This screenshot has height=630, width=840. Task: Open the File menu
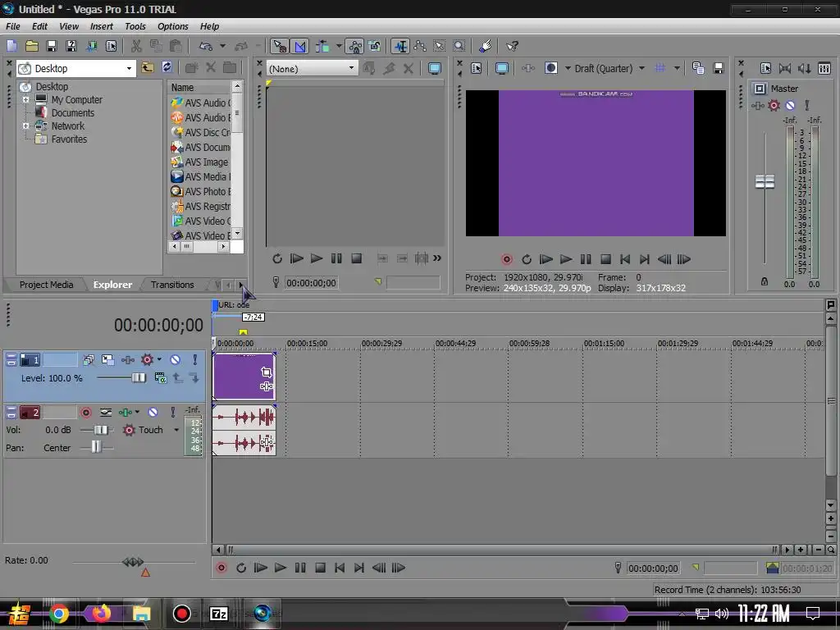click(x=13, y=26)
